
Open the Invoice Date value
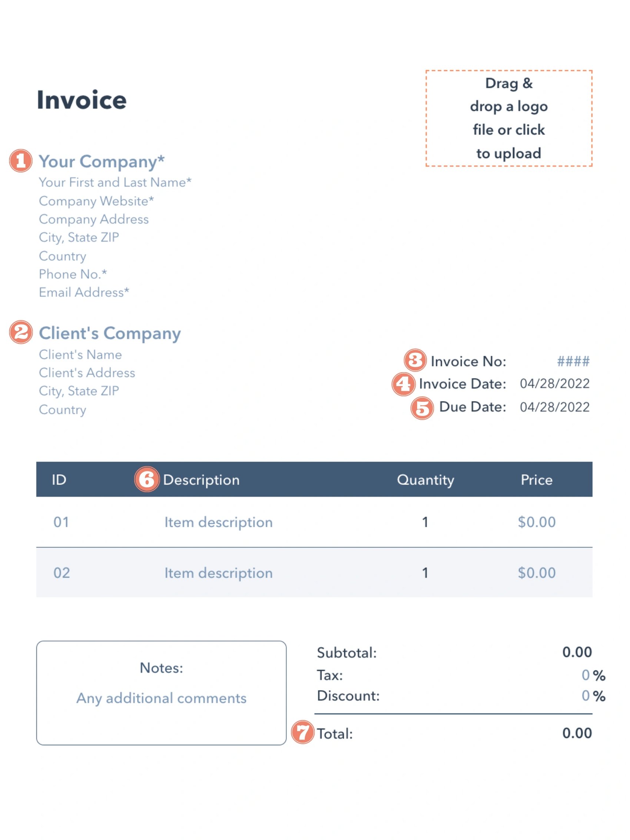click(x=554, y=384)
